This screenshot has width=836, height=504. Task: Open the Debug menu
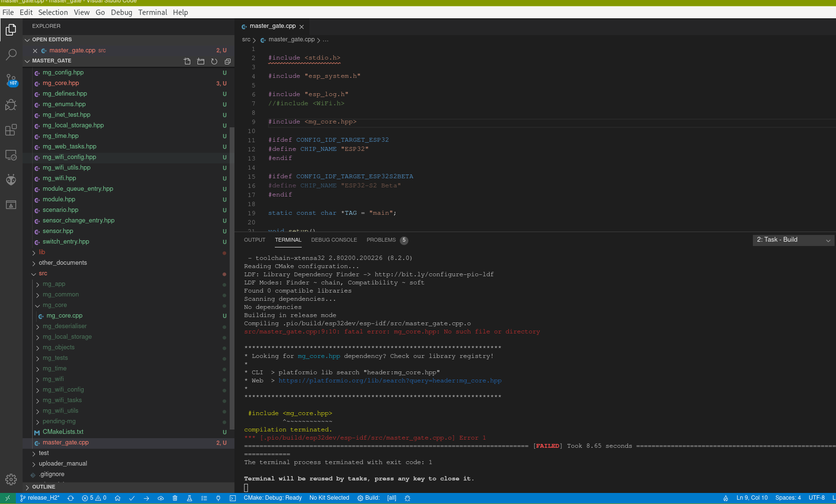tap(122, 12)
